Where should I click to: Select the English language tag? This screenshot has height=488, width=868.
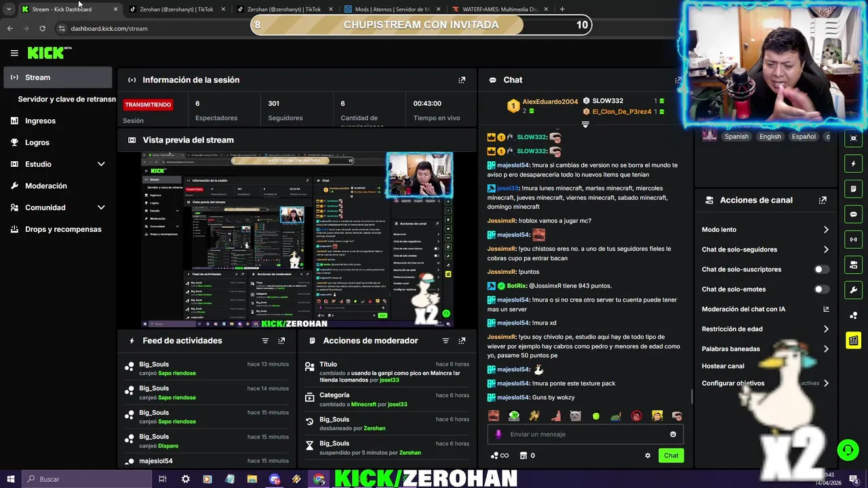(770, 136)
